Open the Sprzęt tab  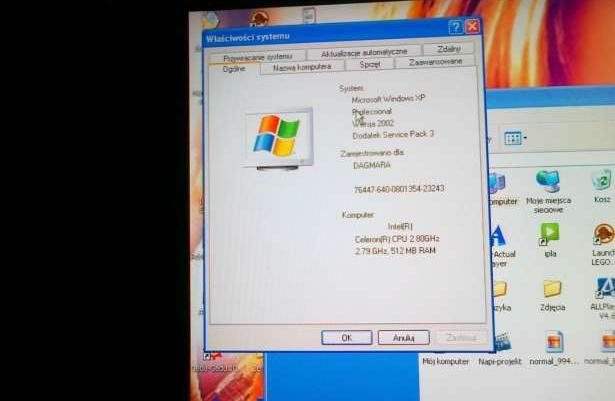(370, 64)
